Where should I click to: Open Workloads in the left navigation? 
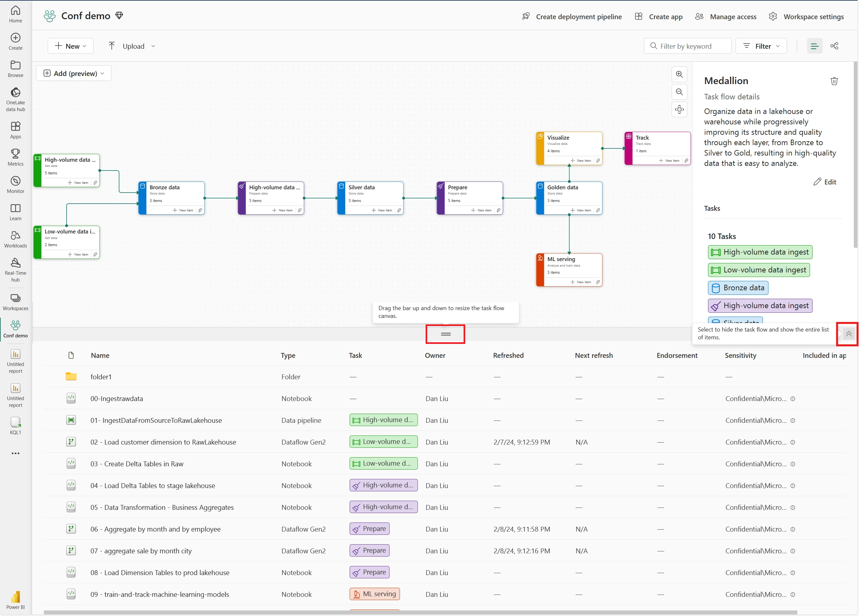pos(16,239)
